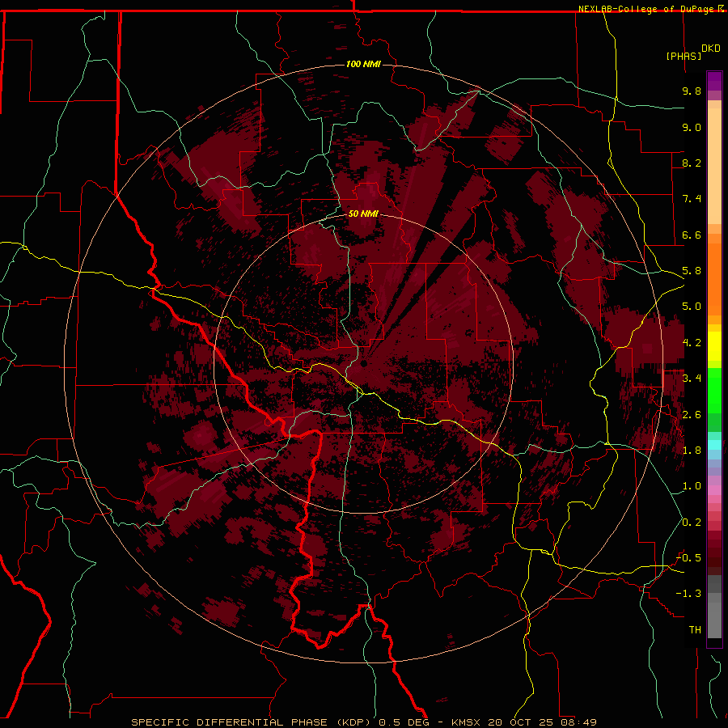Pick the yellow segment of the color bar

click(x=714, y=346)
